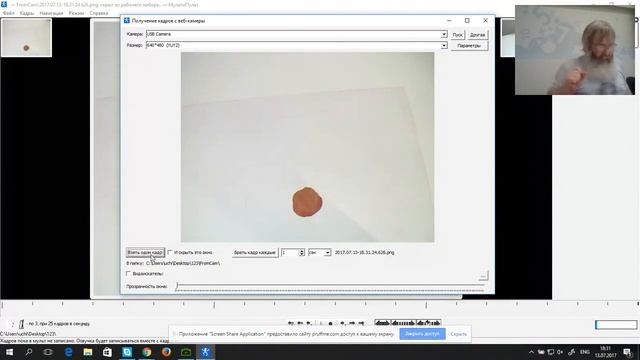This screenshot has width=640, height=360.
Task: Click the Прозрачность окна slider
Action: (x=330, y=287)
